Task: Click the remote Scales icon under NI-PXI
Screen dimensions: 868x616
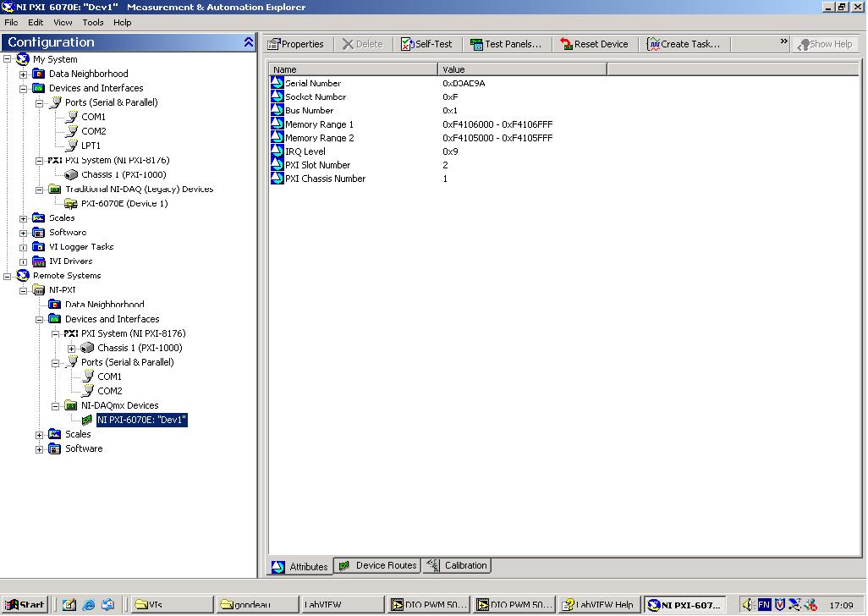Action: click(x=54, y=434)
